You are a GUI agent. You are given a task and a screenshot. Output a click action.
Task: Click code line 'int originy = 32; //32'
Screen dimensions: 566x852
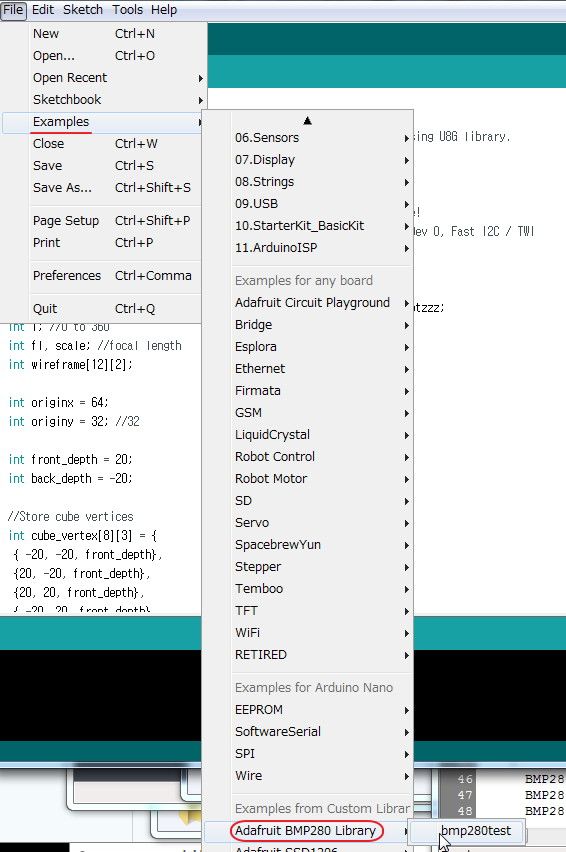point(74,422)
